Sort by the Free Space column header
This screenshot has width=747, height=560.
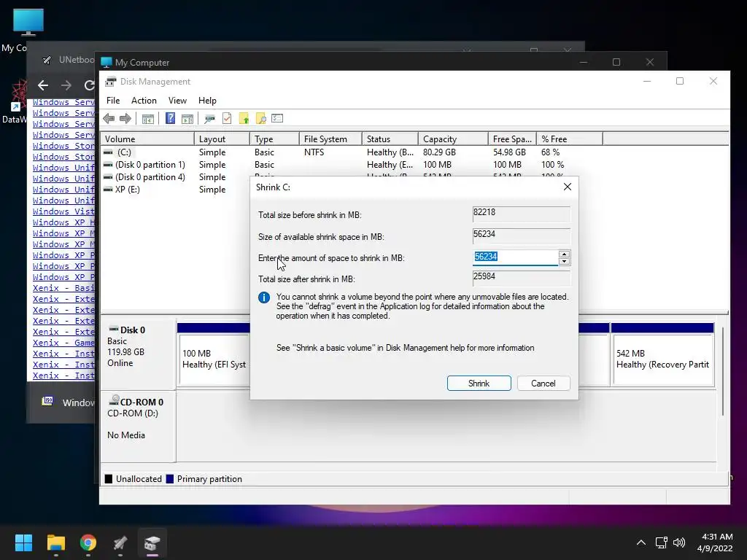click(x=512, y=139)
